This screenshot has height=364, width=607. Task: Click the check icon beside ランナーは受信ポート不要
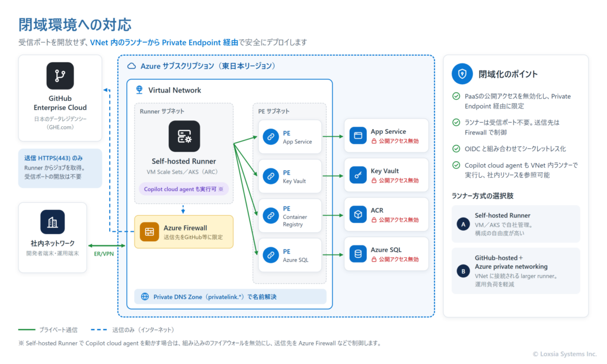coord(456,122)
